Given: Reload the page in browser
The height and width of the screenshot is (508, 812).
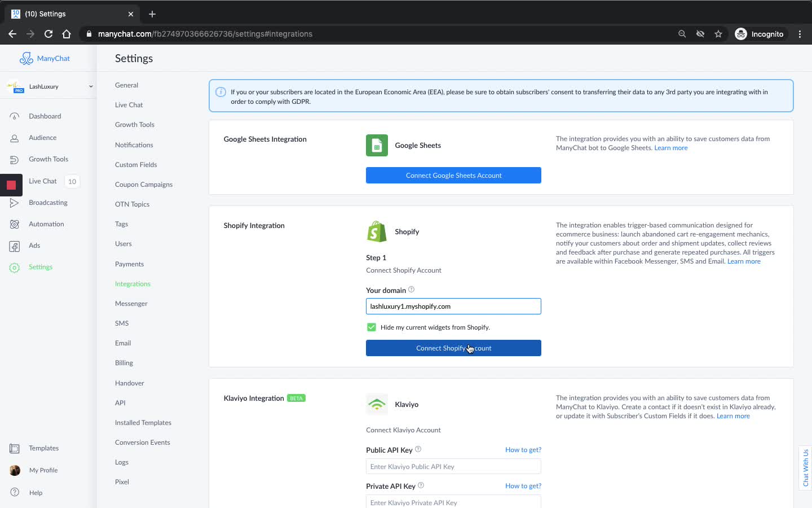Looking at the screenshot, I should [x=48, y=34].
